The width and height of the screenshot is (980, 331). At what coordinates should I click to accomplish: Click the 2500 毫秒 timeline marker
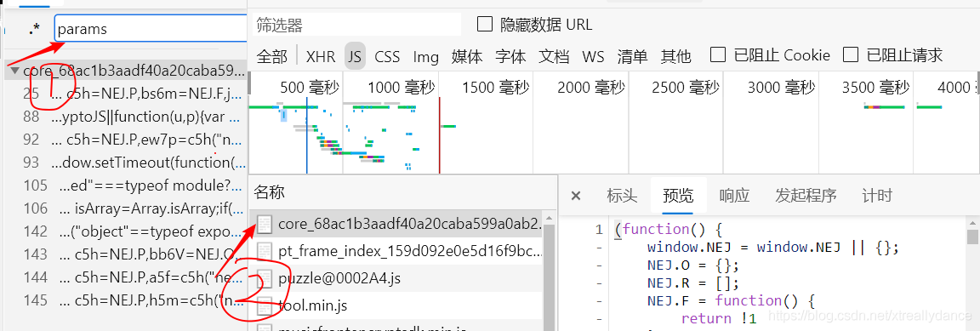[x=686, y=87]
